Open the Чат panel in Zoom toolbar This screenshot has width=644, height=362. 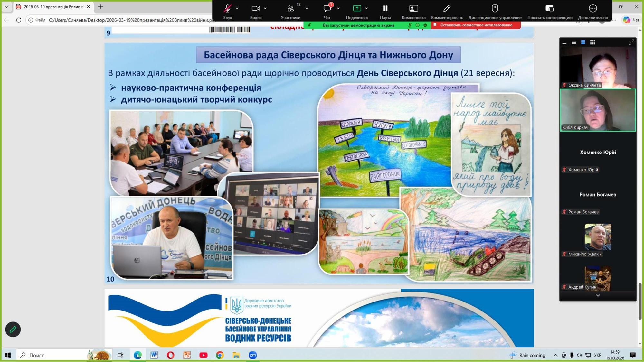[x=327, y=9]
